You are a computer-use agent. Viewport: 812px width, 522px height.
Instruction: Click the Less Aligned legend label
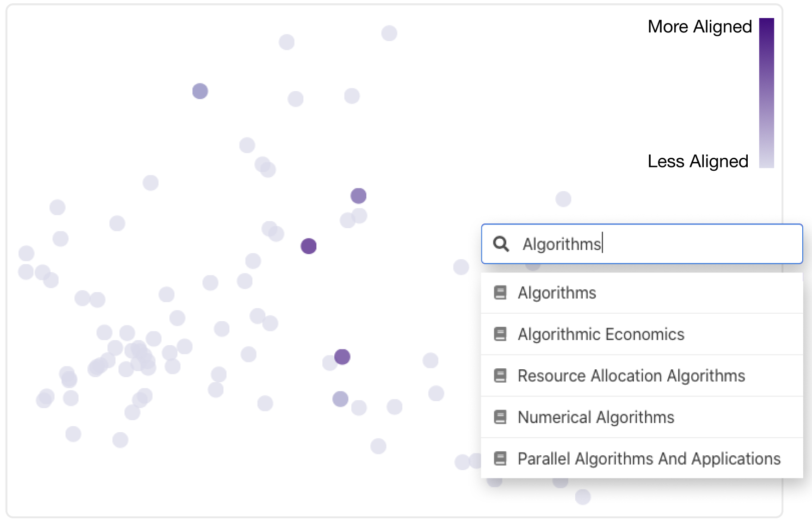pos(698,162)
